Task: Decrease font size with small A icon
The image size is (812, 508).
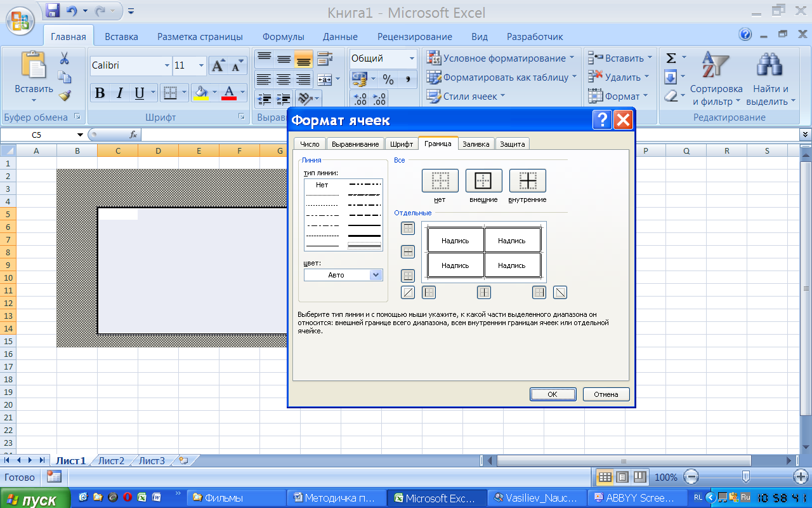Action: [237, 65]
